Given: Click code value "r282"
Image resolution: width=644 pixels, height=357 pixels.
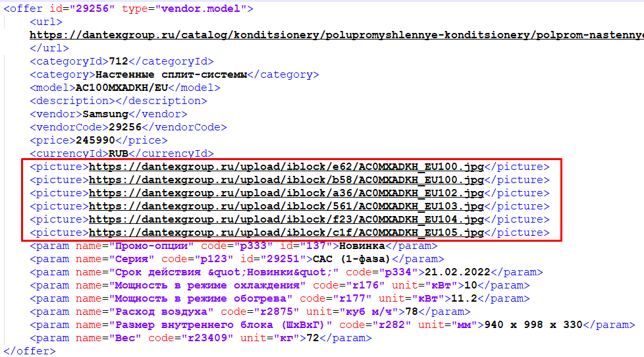Looking at the screenshot, I should tap(391, 325).
